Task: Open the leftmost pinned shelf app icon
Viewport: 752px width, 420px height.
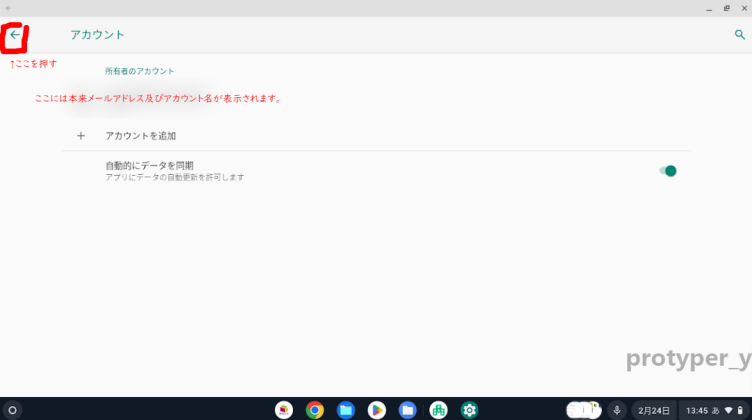Action: tap(284, 410)
